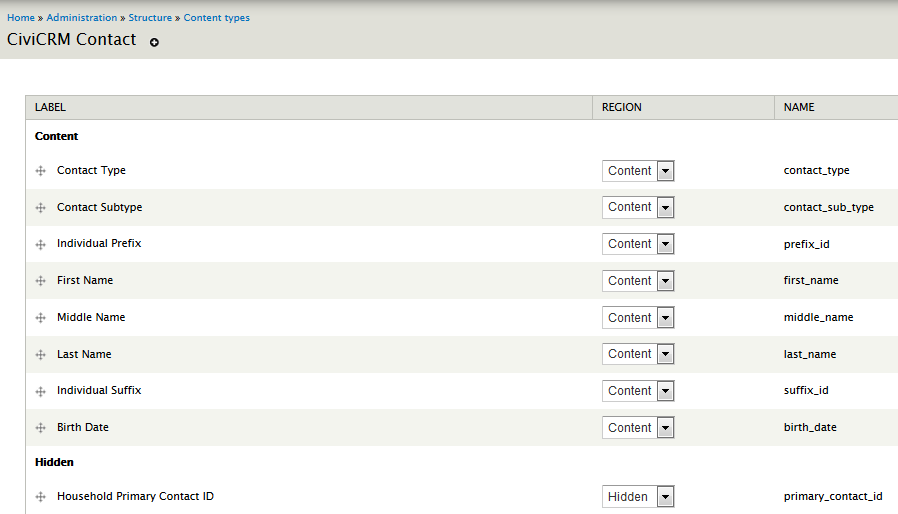Click the Hidden region heading row
Screen dimensions: 898x514
[x=462, y=462]
